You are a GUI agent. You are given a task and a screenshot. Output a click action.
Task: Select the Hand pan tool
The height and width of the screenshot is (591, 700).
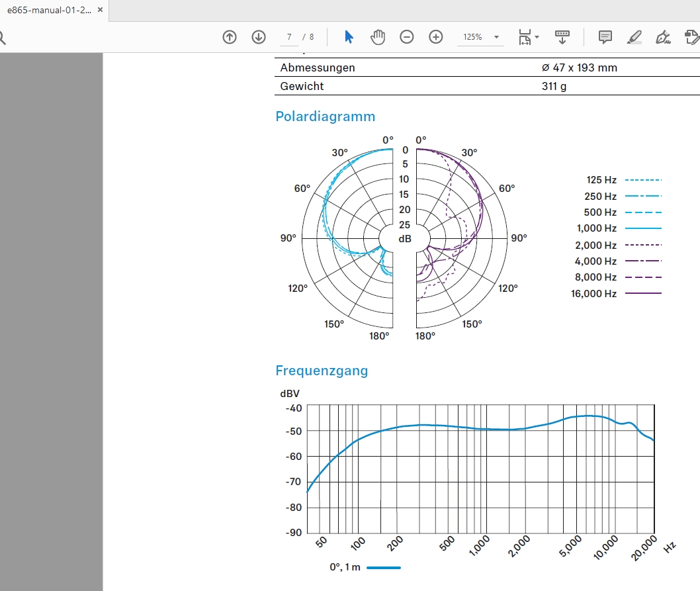[378, 37]
